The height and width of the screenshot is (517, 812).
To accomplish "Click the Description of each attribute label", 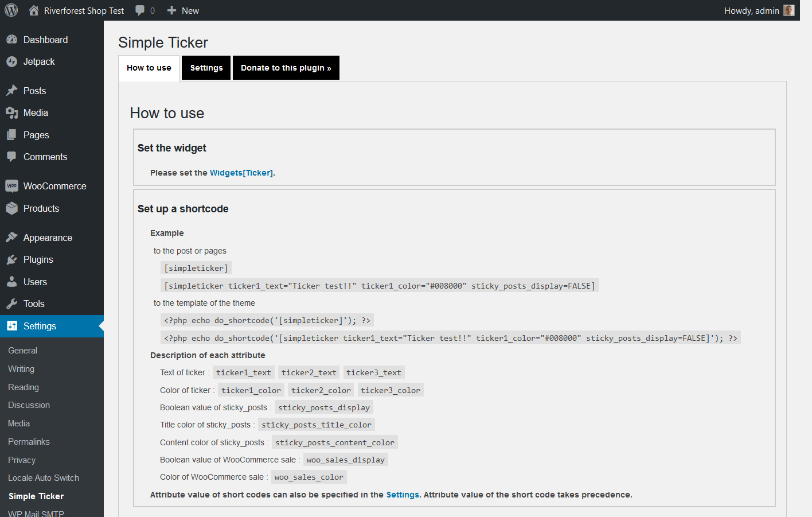I will tap(208, 355).
